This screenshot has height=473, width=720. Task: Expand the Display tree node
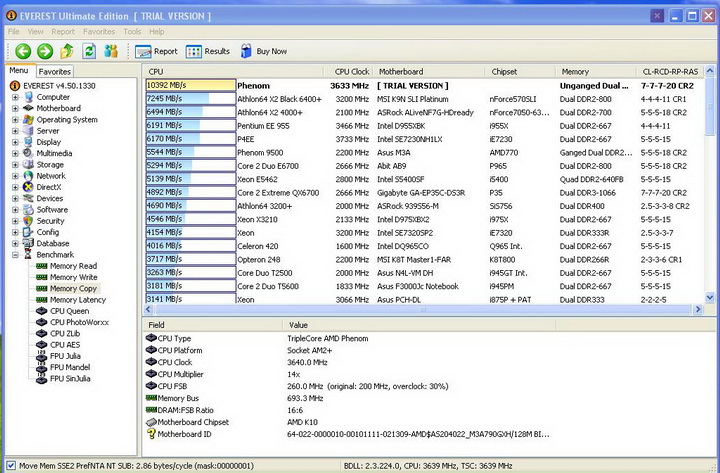(15, 142)
